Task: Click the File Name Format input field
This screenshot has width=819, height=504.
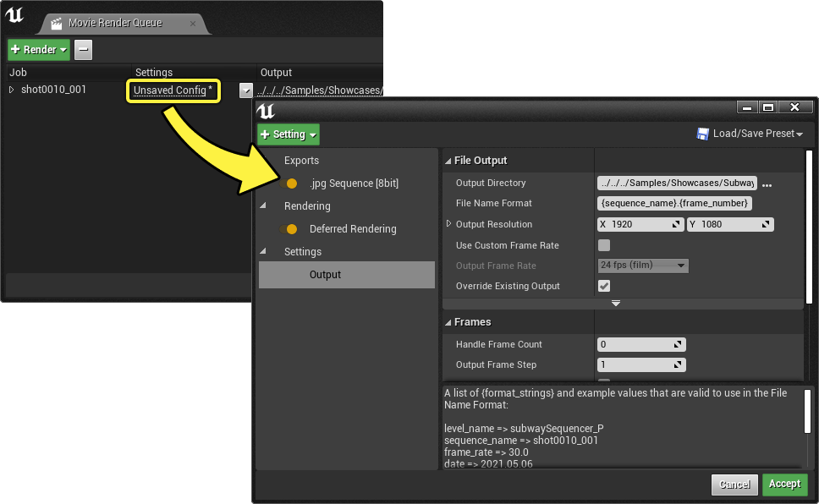Action: click(x=673, y=203)
